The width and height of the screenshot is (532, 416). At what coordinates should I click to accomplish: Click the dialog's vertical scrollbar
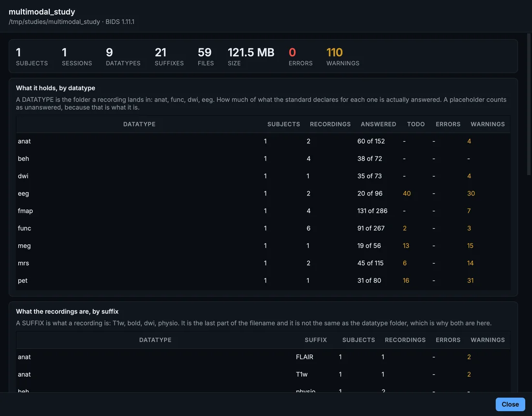point(529,104)
